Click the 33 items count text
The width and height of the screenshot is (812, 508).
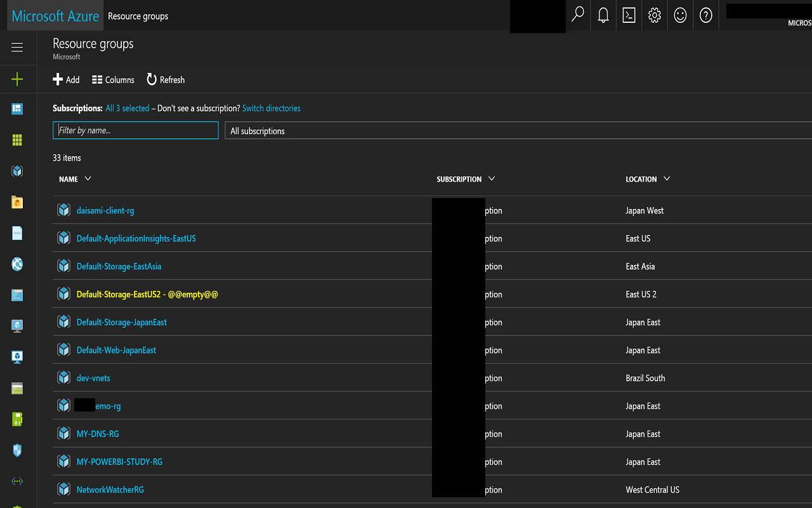point(67,158)
